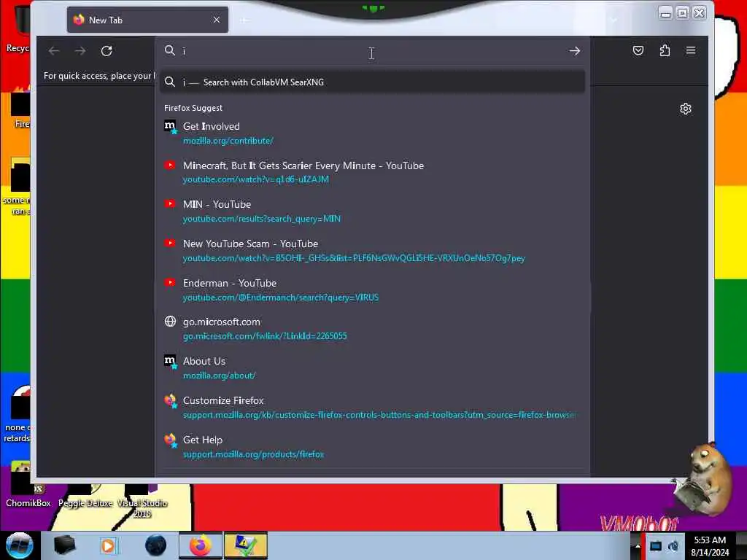Viewport: 747px width, 560px height.
Task: Click the forward navigation arrow
Action: coord(80,51)
